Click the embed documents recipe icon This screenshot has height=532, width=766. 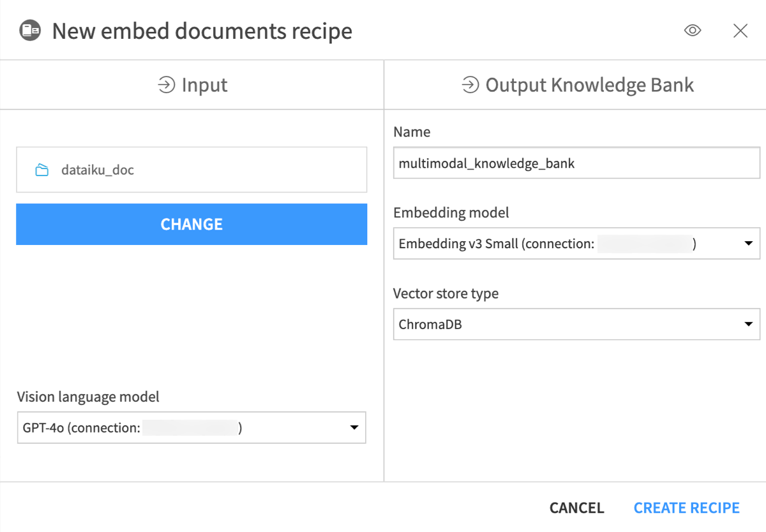(x=30, y=31)
